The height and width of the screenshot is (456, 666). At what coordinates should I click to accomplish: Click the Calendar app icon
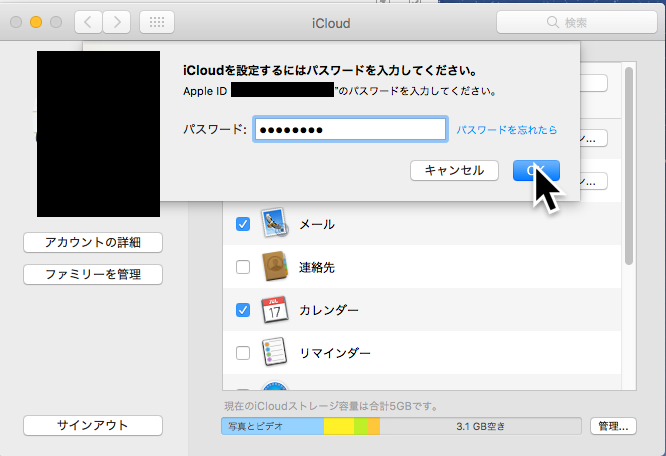(x=274, y=310)
